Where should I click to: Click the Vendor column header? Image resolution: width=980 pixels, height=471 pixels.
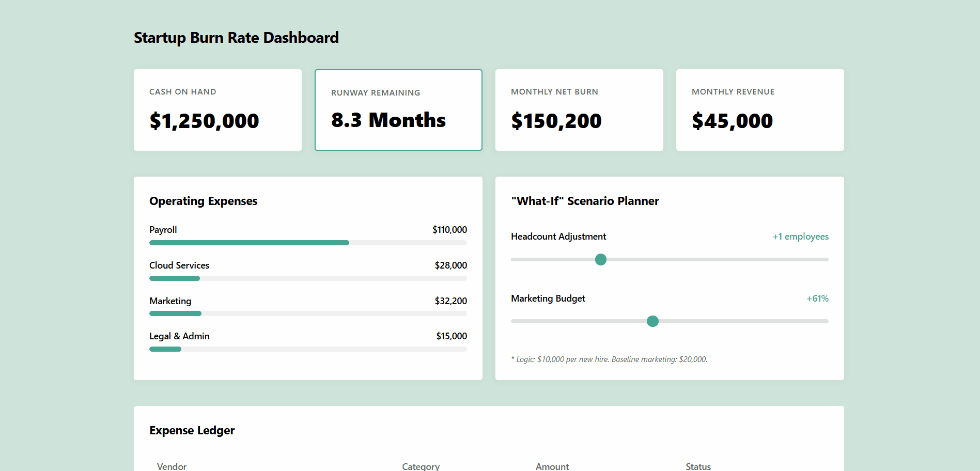click(x=172, y=466)
